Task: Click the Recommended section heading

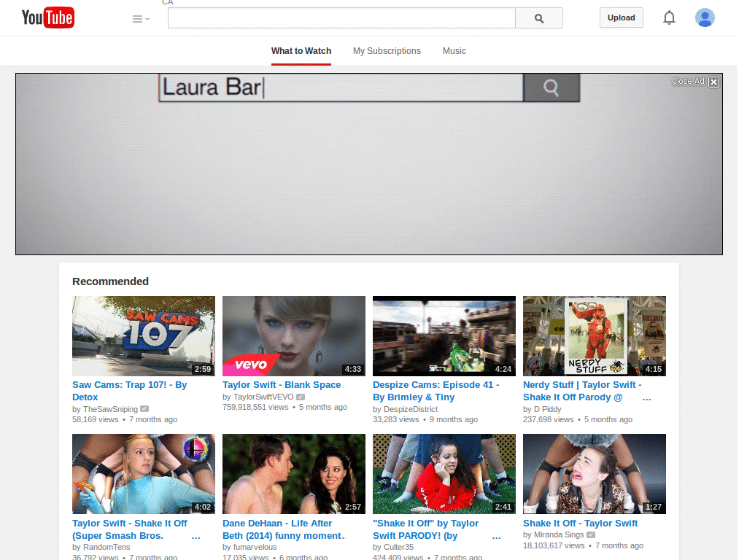Action: coord(111,281)
